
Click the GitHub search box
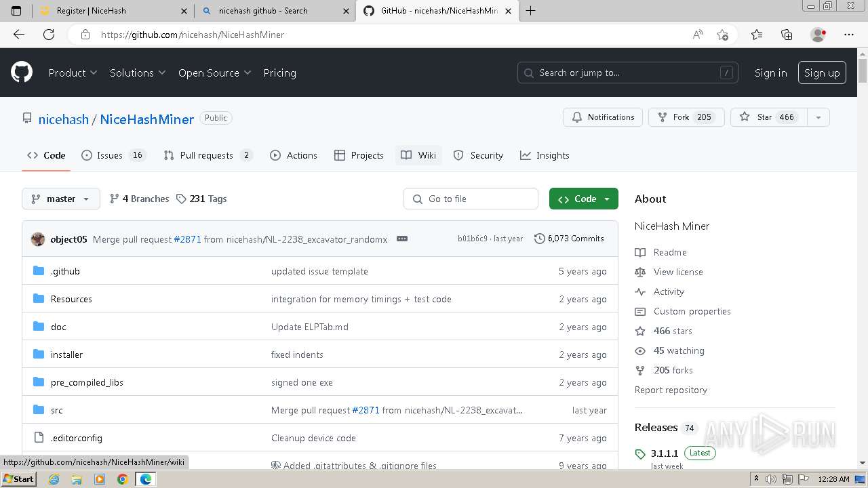628,73
